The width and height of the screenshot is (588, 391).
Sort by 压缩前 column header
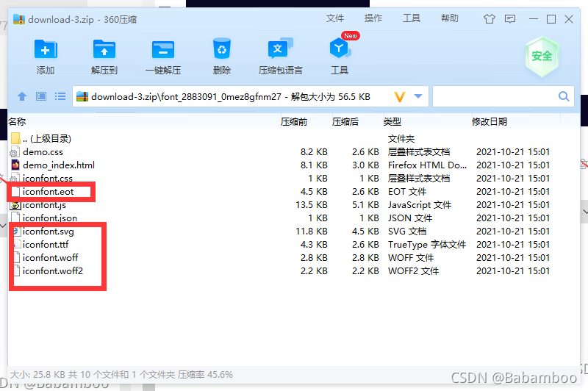293,121
